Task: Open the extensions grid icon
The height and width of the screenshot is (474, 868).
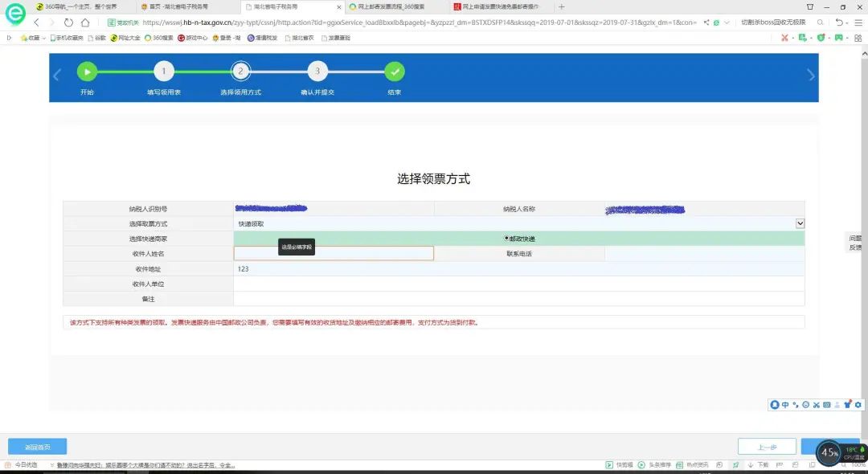Action: (x=858, y=38)
